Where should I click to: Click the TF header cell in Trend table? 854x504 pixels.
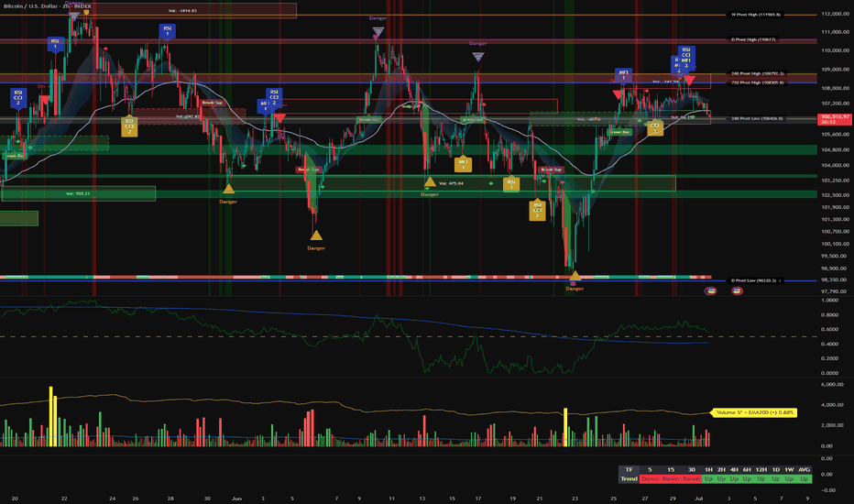[x=630, y=470]
